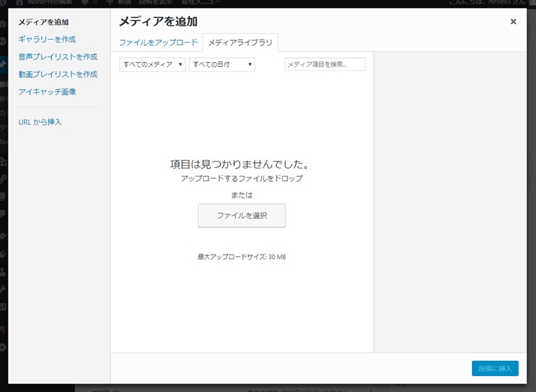Click the plus 新規 icon in the admin bar

coord(110,3)
